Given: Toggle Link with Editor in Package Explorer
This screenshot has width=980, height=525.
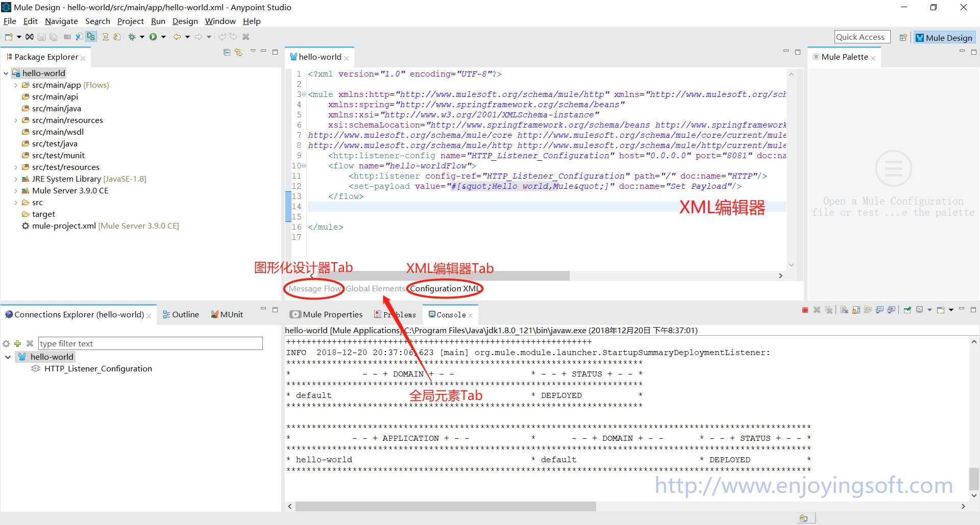Looking at the screenshot, I should (238, 52).
